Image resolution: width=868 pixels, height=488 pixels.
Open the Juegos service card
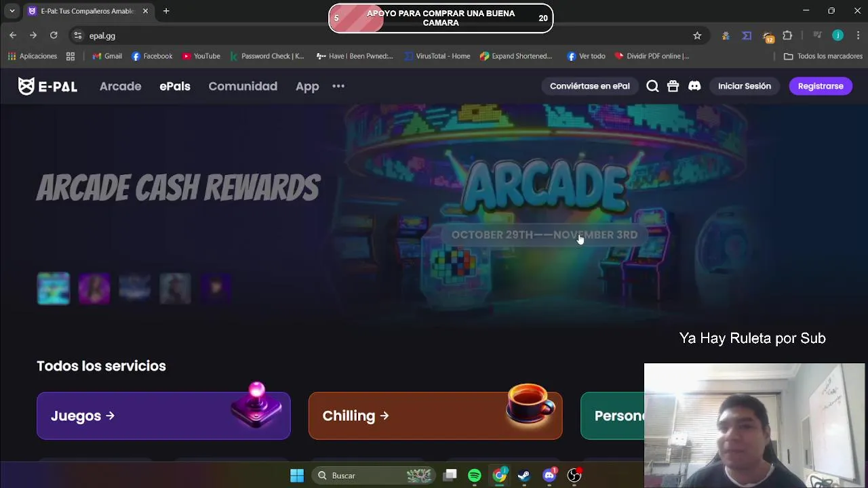tap(163, 415)
